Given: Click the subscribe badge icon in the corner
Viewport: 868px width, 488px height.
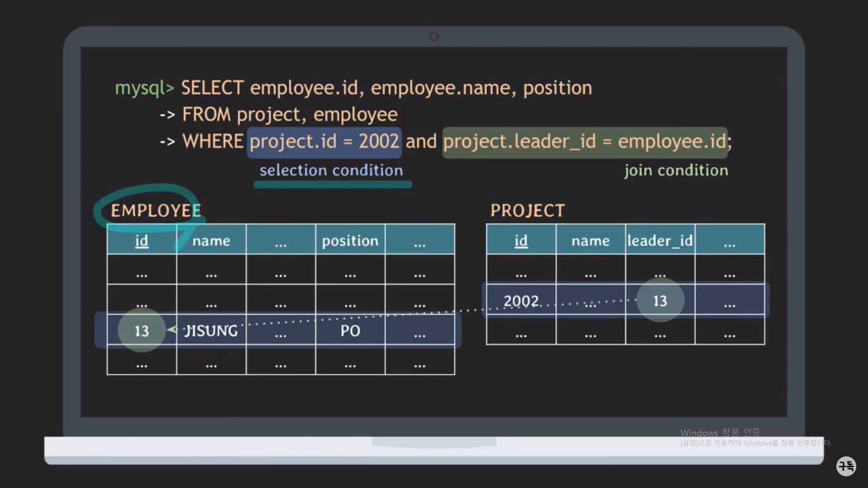Looking at the screenshot, I should 846,466.
